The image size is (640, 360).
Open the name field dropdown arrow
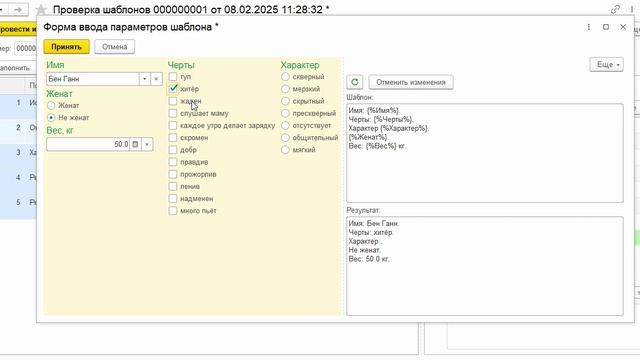144,79
